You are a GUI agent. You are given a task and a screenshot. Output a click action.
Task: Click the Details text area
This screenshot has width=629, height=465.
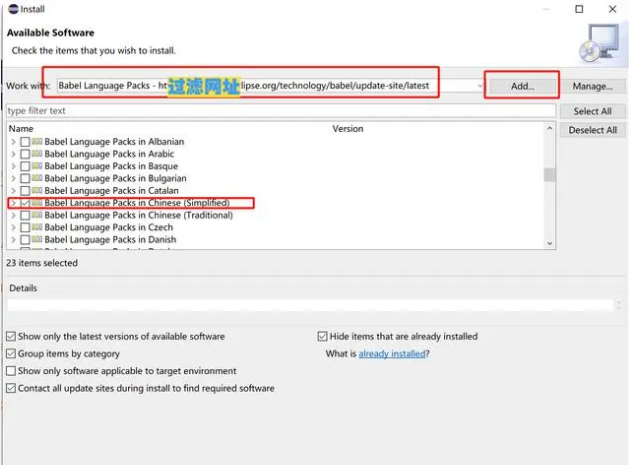pos(310,305)
